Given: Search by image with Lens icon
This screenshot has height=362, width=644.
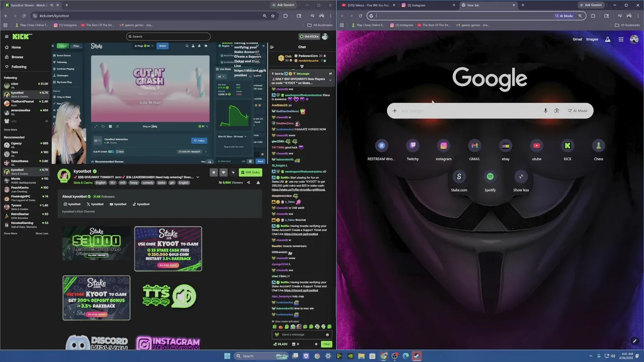Looking at the screenshot, I should click(x=556, y=111).
